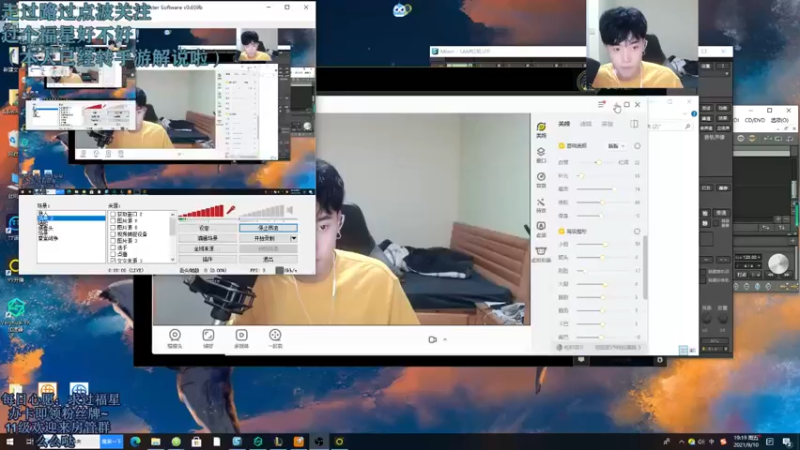Click the gray speaker icon in OBS
This screenshot has width=800, height=450.
pyautogui.click(x=290, y=210)
